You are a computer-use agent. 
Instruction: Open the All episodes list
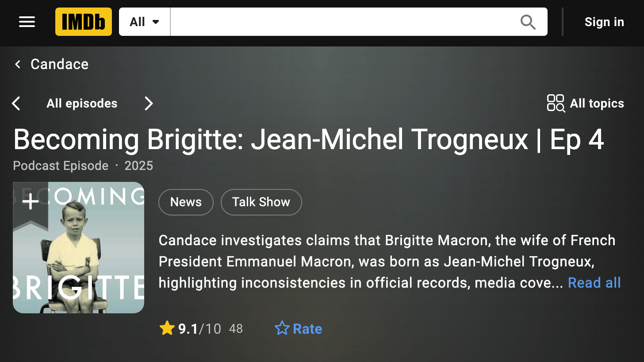82,104
